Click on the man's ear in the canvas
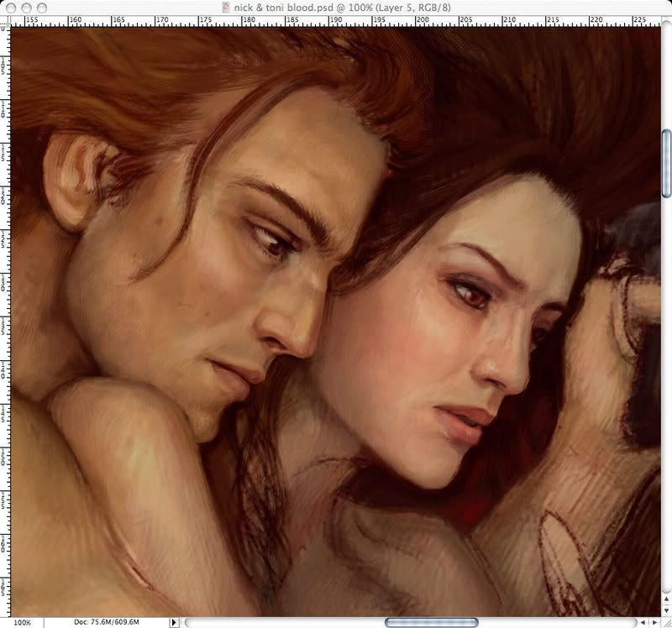Screen dimensions: 672x628 coord(70,181)
